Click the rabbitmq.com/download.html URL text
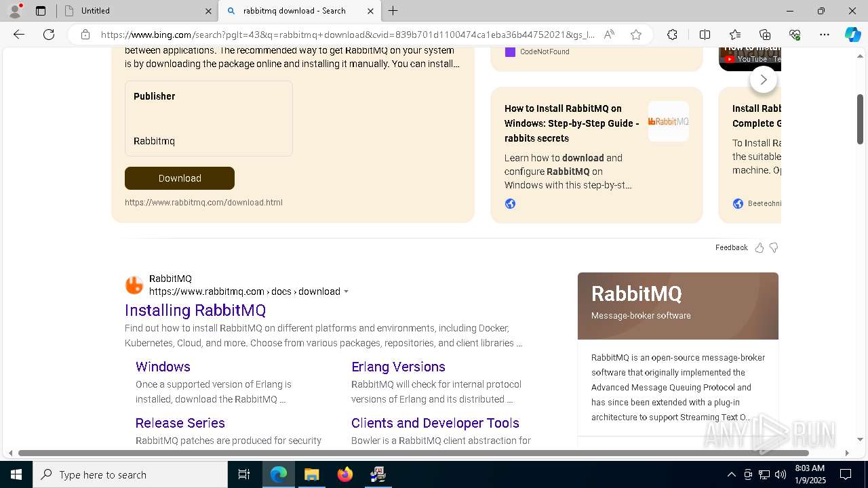Image resolution: width=868 pixels, height=488 pixels. 203,202
